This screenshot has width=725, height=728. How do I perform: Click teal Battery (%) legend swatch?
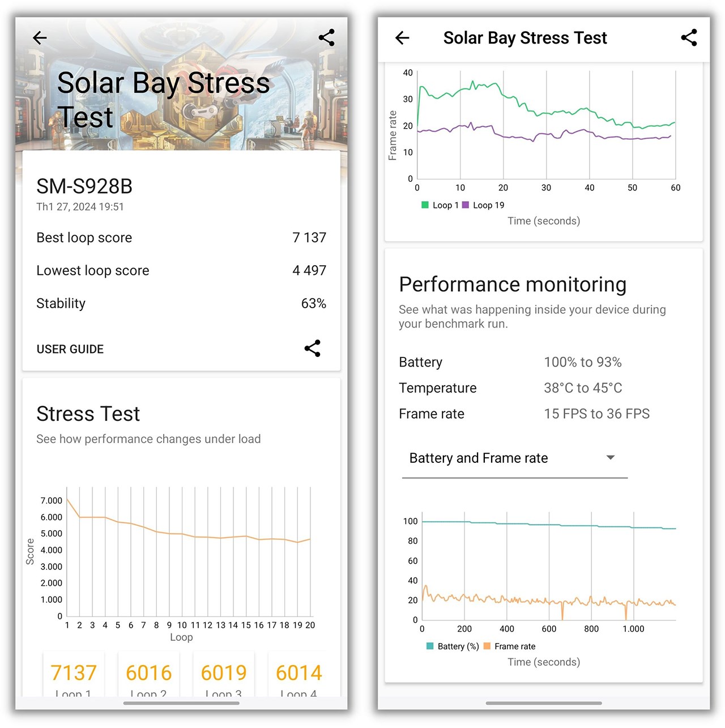(x=430, y=646)
